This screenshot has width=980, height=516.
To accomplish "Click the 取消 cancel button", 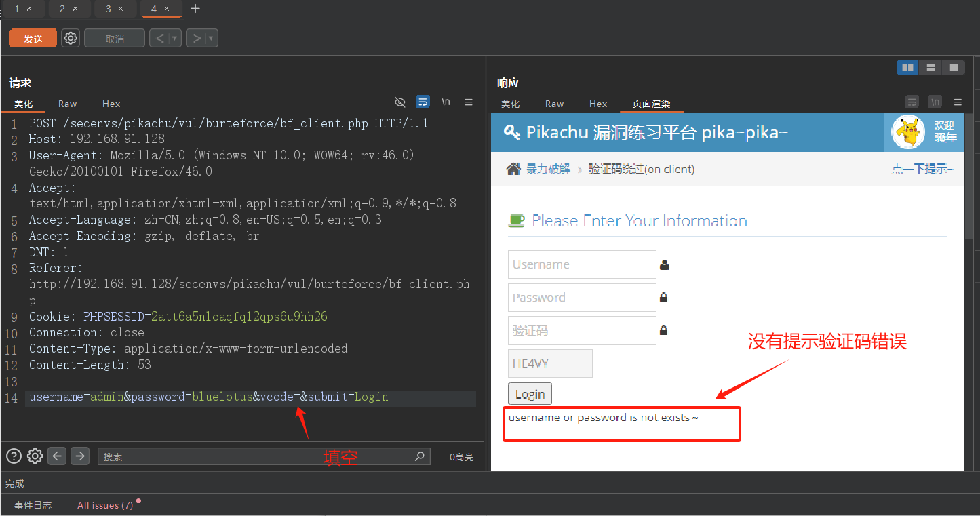I will tap(115, 39).
